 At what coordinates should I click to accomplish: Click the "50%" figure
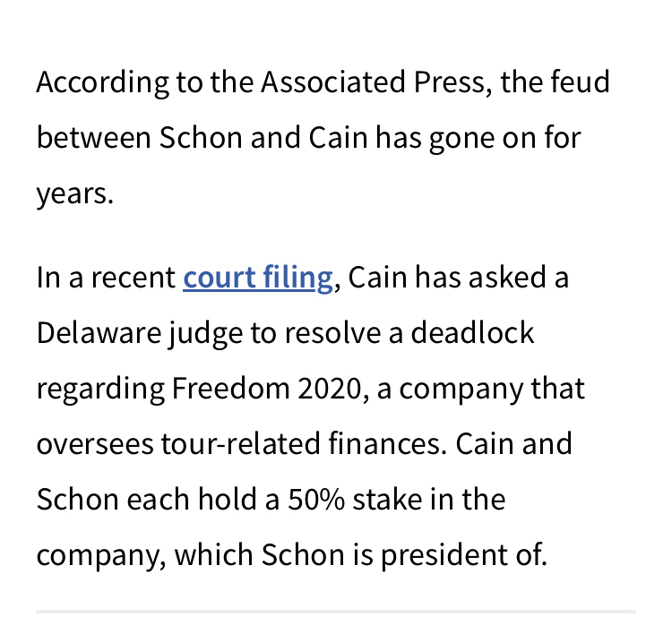(316, 500)
